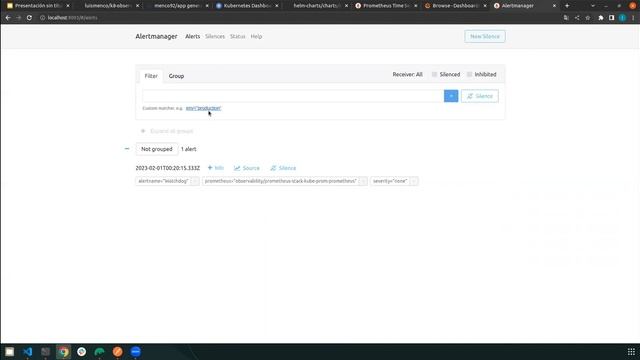Open the browser tab search chevron
This screenshot has height=360, width=640.
593,6
